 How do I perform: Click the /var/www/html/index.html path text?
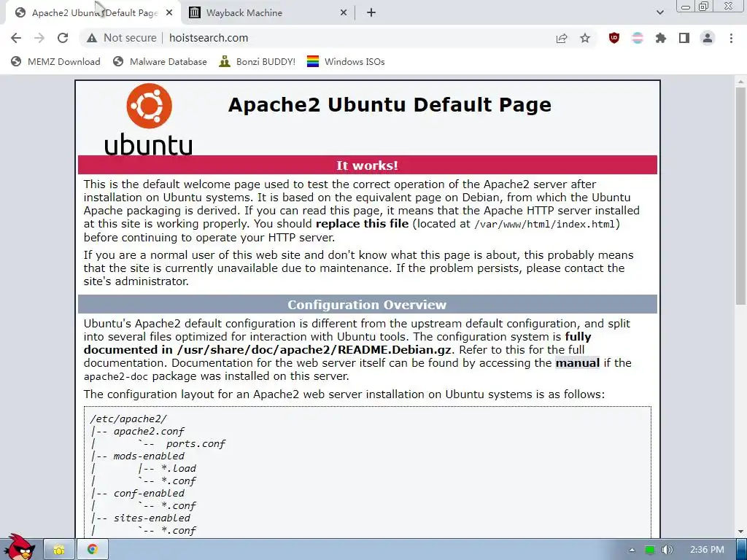tap(544, 224)
